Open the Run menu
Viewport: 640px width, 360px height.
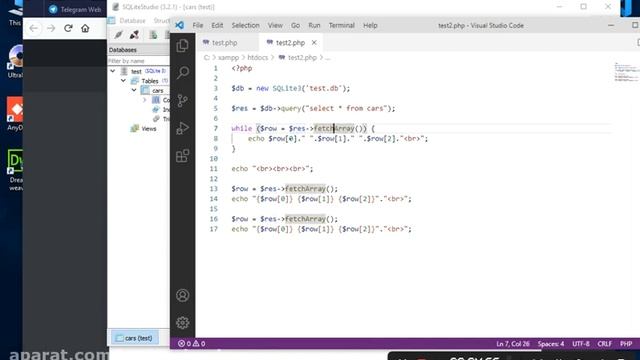314,25
